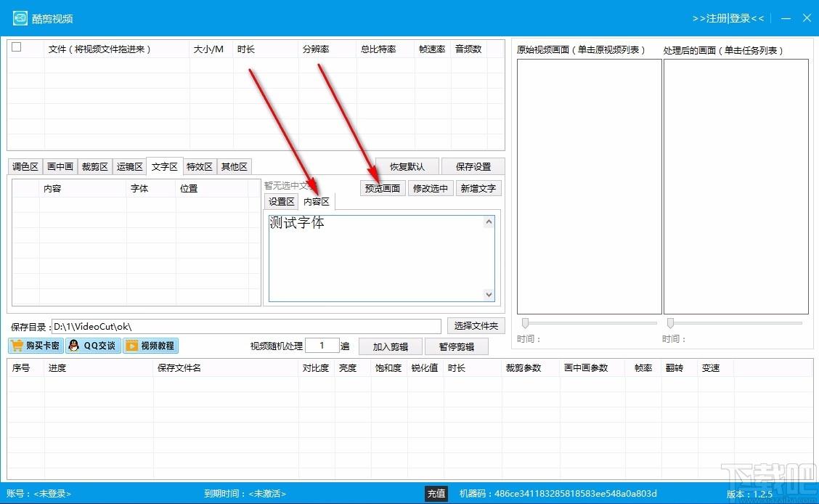Click the 加入剪辑 button
Image resolution: width=819 pixels, height=504 pixels.
390,347
